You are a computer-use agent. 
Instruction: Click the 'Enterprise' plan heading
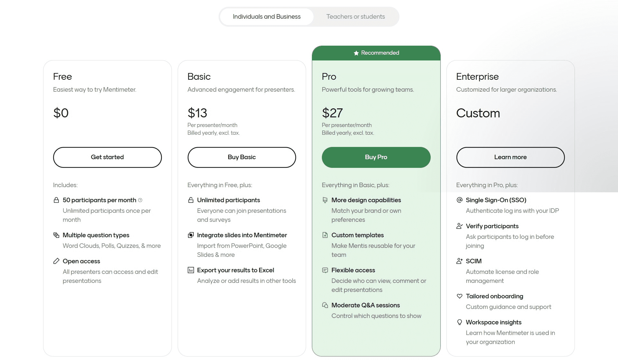477,77
